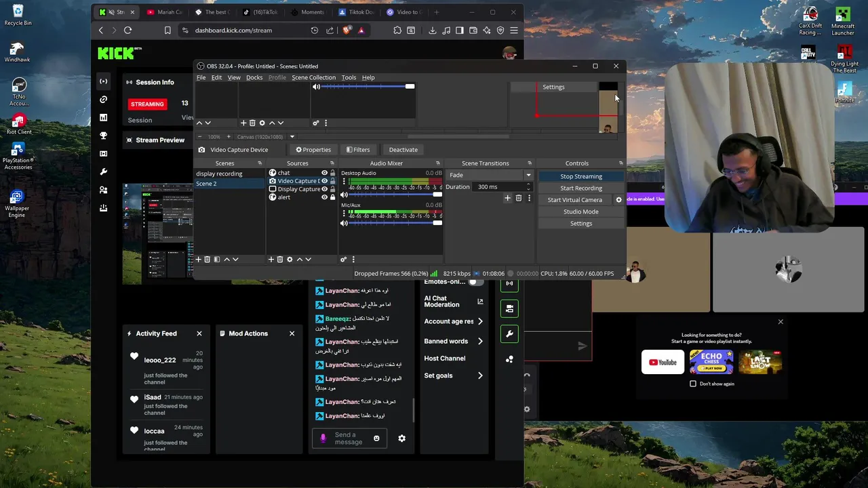
Task: Select display recording scene
Action: pyautogui.click(x=219, y=174)
